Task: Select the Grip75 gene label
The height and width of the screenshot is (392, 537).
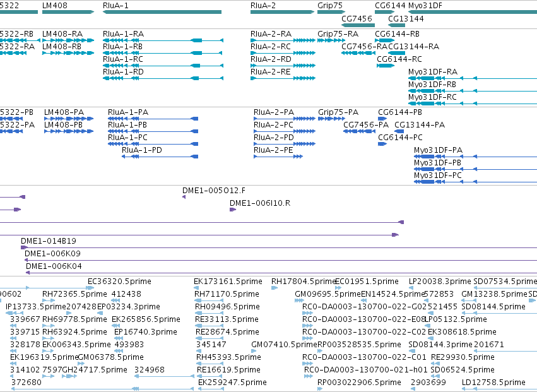Action: [x=330, y=6]
